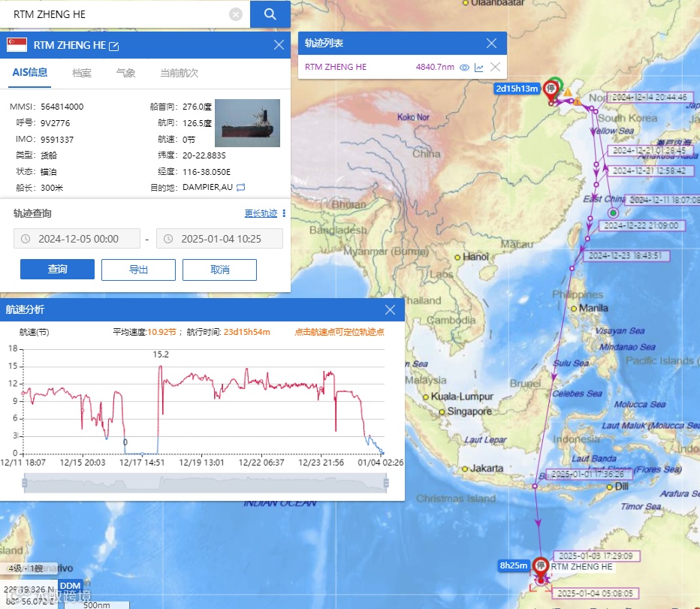700x609 pixels.
Task: Click the DDM coordinate format toggle
Action: (70, 586)
